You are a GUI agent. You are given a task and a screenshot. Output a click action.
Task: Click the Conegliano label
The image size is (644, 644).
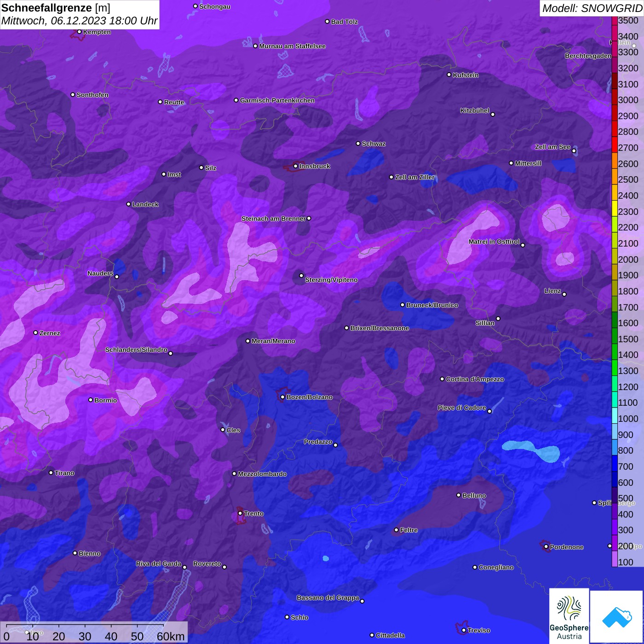click(x=496, y=567)
